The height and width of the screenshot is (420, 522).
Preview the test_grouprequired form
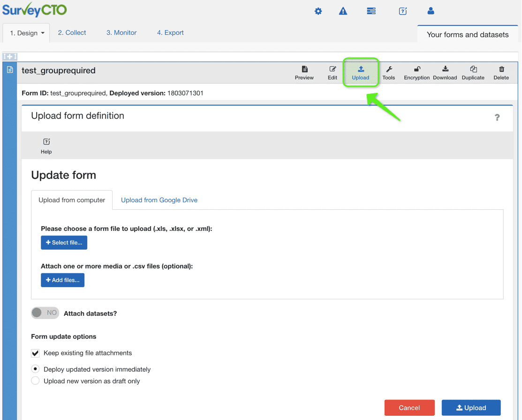pyautogui.click(x=304, y=73)
